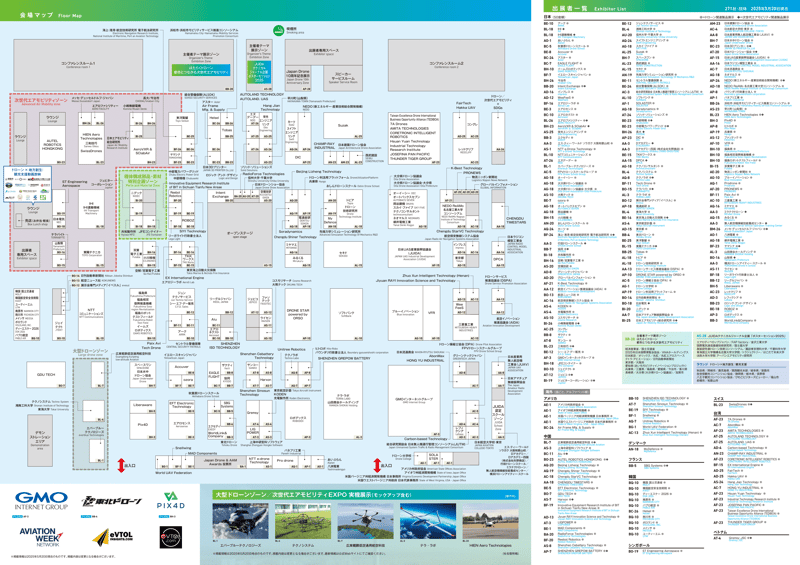Click the eVTOL Insights logo

113,537
